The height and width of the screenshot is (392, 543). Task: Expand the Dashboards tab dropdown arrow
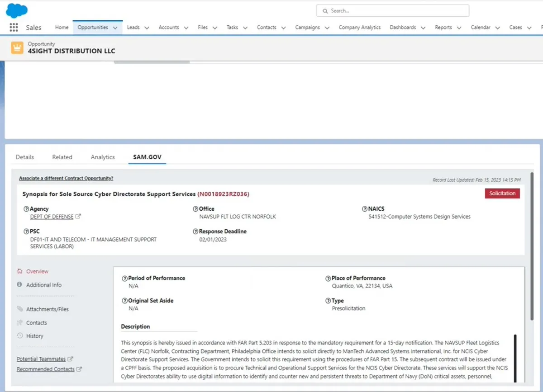[x=423, y=28]
